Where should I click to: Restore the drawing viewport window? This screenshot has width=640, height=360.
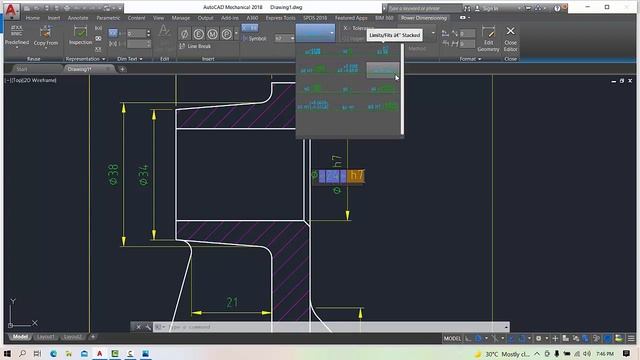point(621,81)
